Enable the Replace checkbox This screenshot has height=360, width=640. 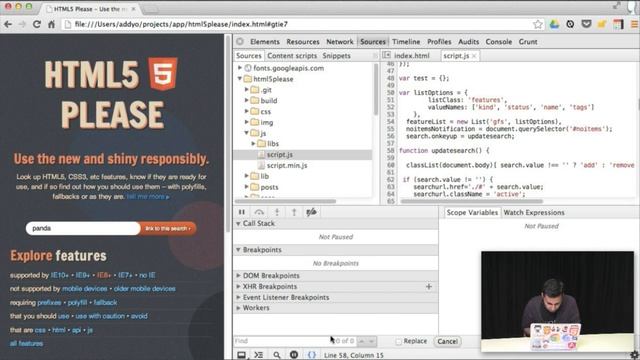click(399, 341)
